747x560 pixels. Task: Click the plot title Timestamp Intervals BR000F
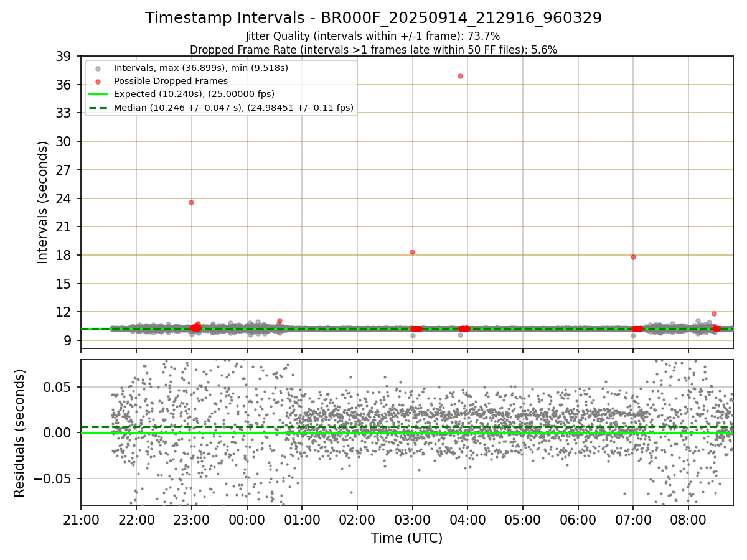374,18
